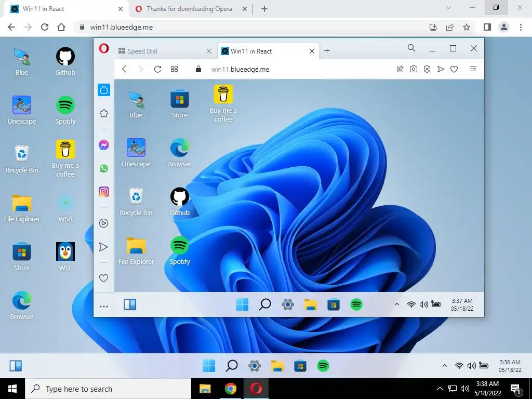
Task: Click the Opera address bar heart icon
Action: pos(454,69)
